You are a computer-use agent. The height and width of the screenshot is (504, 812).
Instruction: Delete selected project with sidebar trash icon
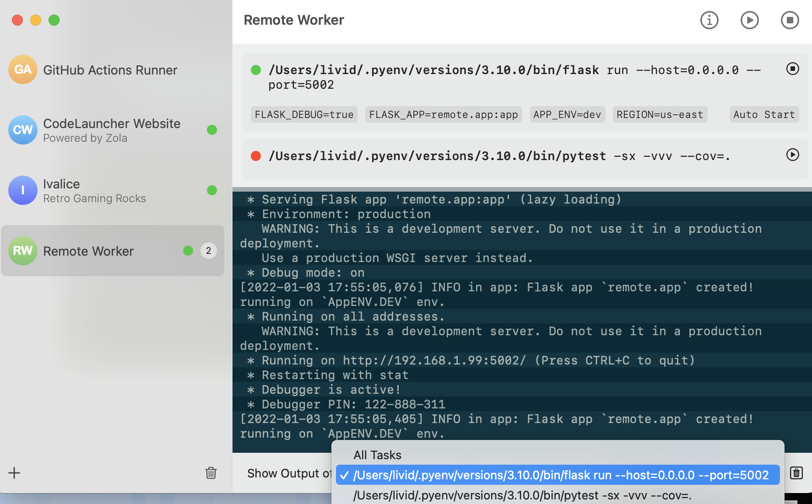point(211,473)
